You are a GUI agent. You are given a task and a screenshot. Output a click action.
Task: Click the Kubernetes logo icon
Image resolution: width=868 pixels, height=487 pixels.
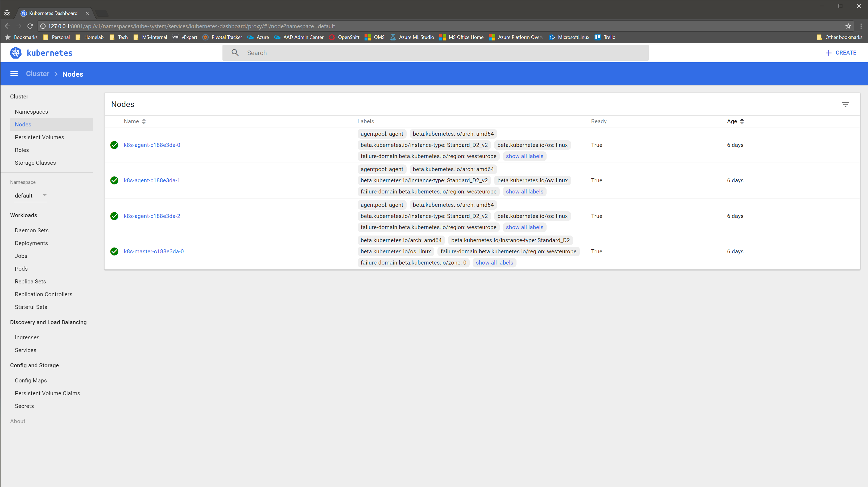15,53
